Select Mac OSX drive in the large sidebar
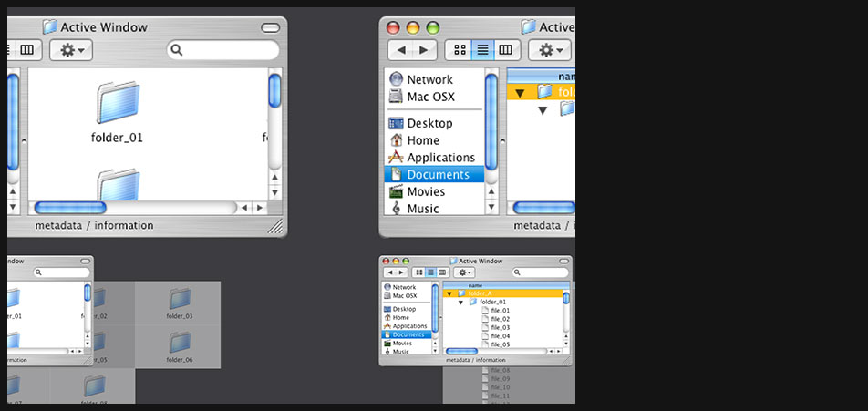 (x=429, y=97)
